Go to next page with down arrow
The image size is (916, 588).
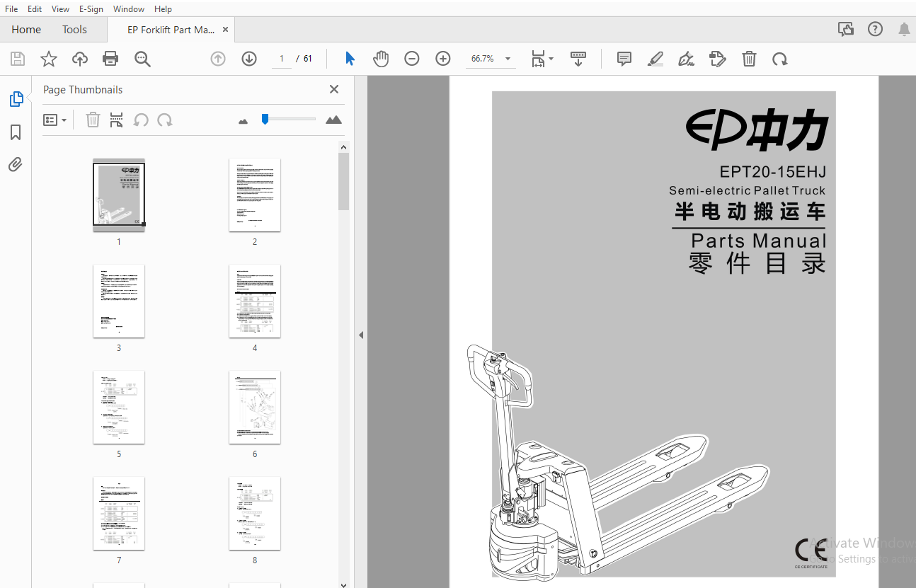coord(249,59)
